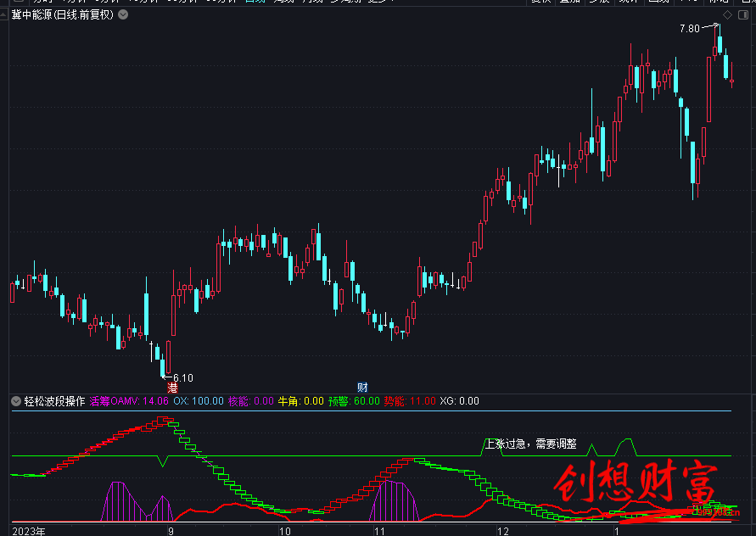Click the red 势能 11.00 readout
Screen dimensions: 756x536
click(409, 401)
